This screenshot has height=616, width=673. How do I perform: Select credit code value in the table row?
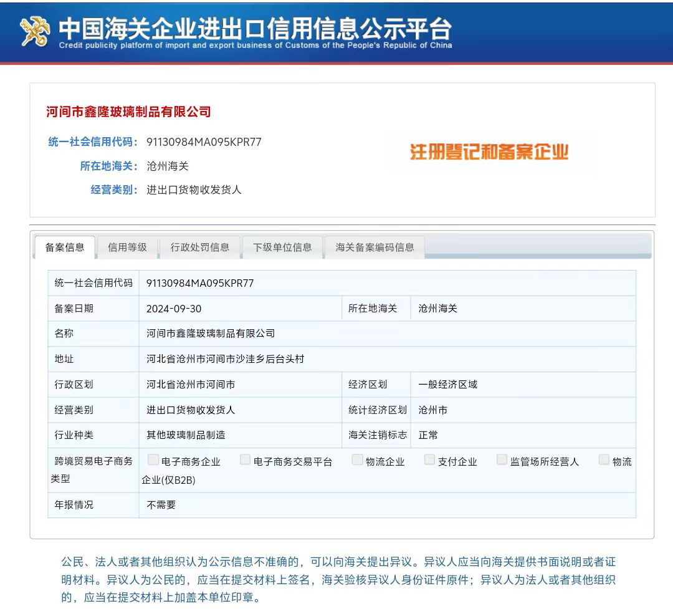(x=200, y=284)
